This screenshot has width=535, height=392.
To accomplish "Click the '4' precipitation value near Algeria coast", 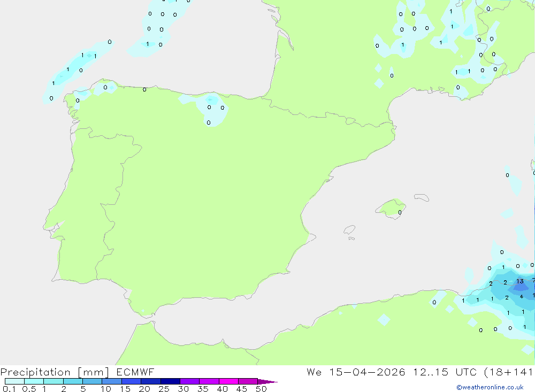I will click(521, 296).
